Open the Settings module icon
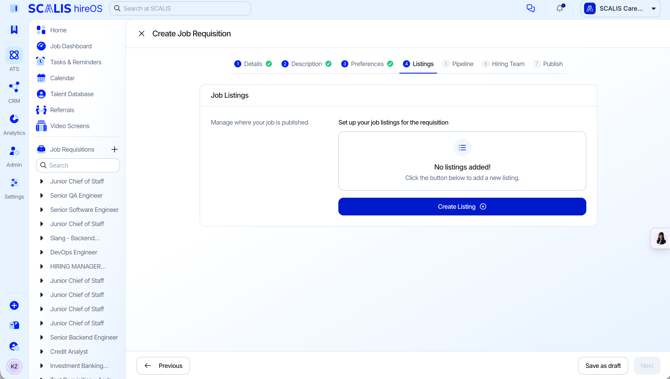 pos(14,183)
